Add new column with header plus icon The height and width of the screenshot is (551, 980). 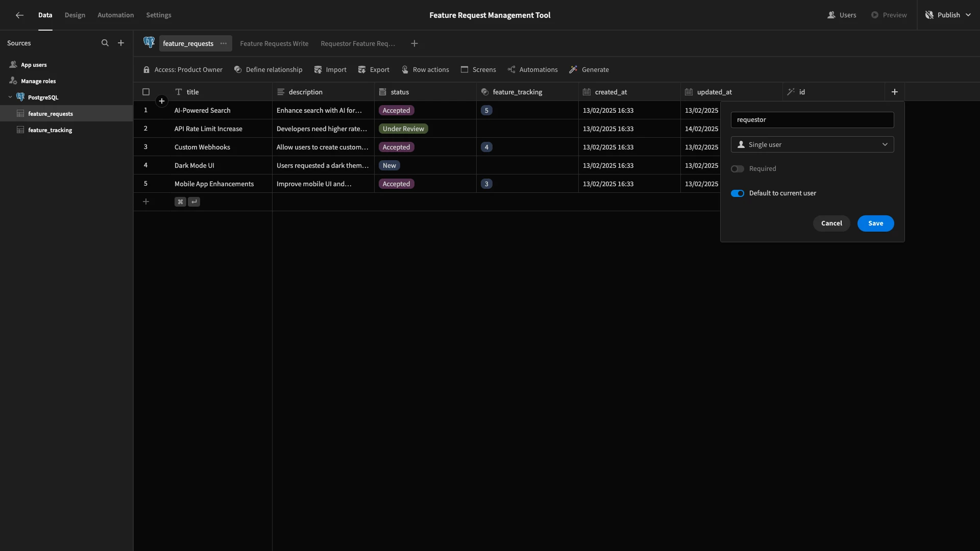coord(895,92)
